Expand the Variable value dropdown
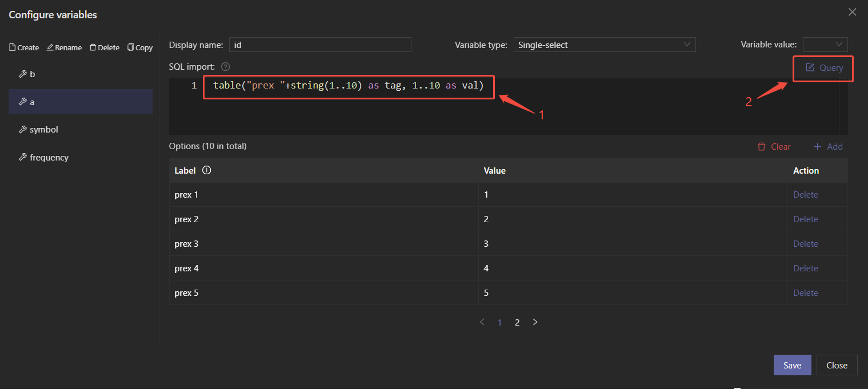 825,45
